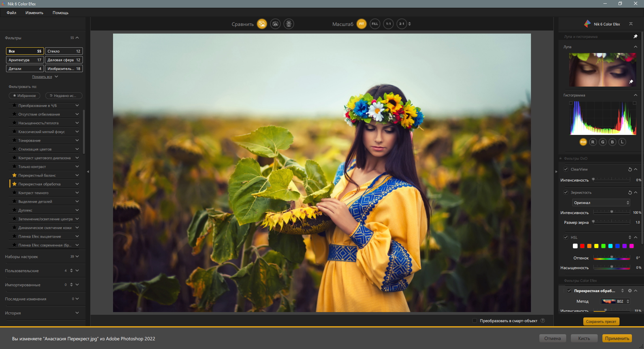Pin the loupe position on preview
Viewport: 644px width, 349px height.
[631, 82]
